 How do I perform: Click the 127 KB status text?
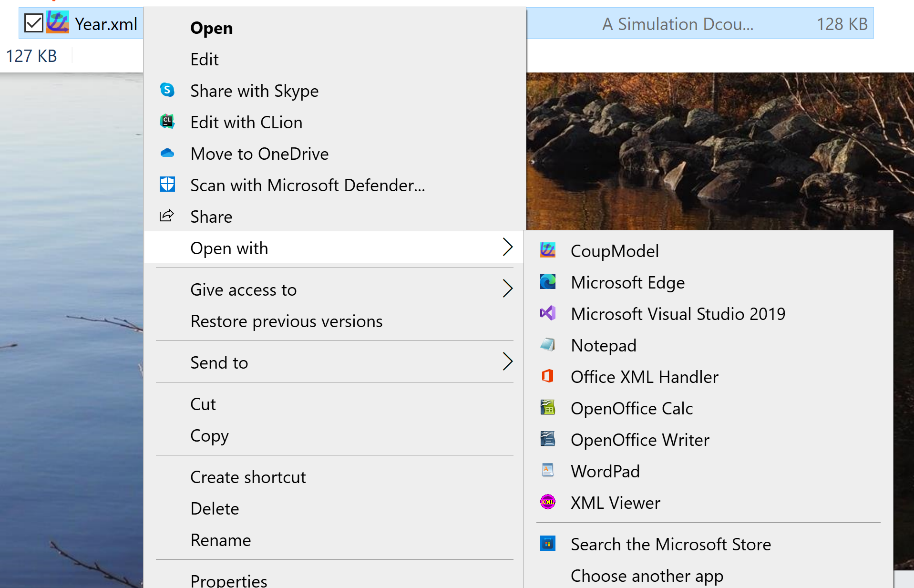pos(31,56)
